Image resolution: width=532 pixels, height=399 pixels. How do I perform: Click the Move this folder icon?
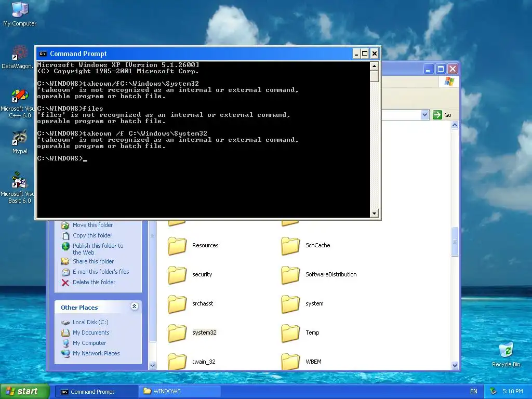65,225
